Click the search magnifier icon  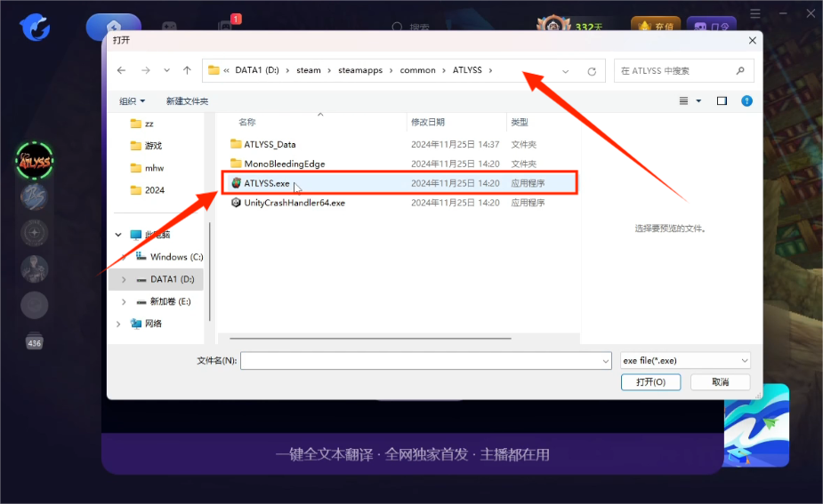(x=740, y=71)
